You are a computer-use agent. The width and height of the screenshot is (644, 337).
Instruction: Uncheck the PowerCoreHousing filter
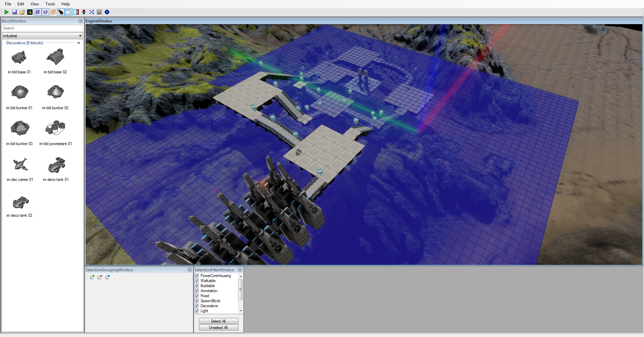point(197,276)
